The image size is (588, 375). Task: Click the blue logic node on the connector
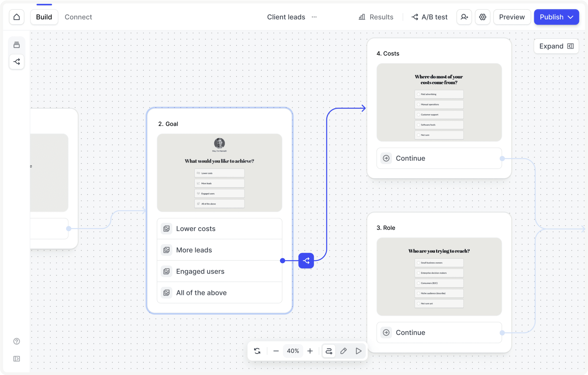[306, 260]
